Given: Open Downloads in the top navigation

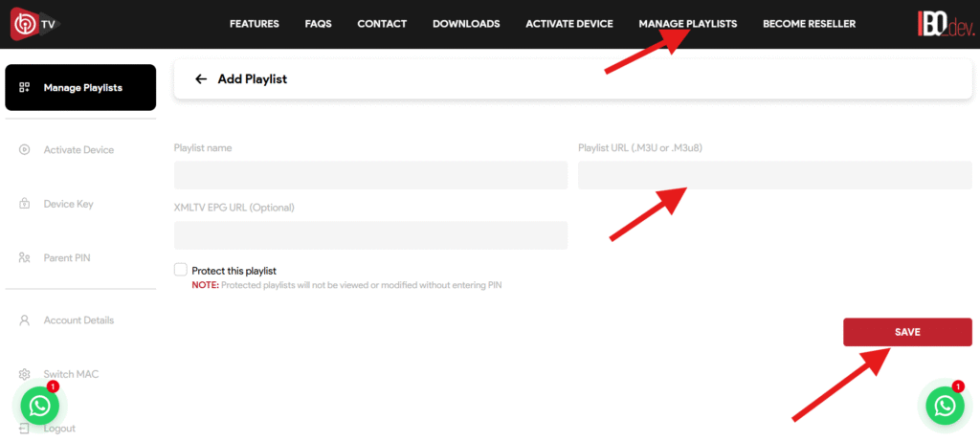Looking at the screenshot, I should point(466,24).
